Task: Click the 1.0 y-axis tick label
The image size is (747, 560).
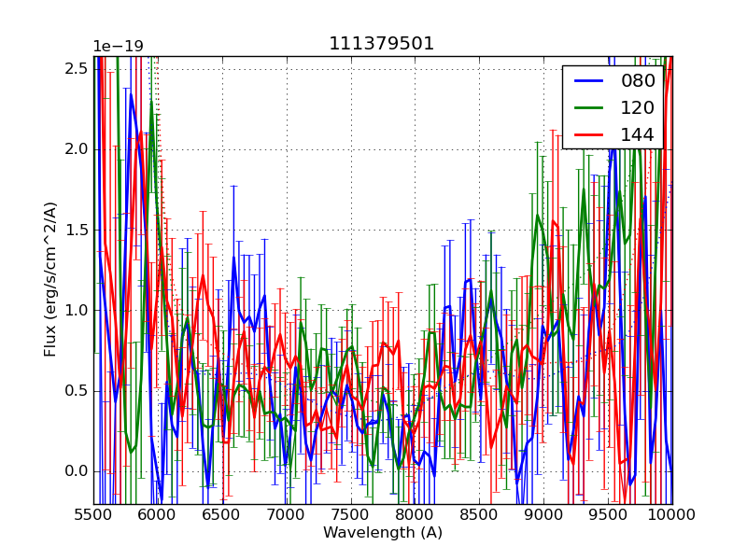Action: [77, 310]
